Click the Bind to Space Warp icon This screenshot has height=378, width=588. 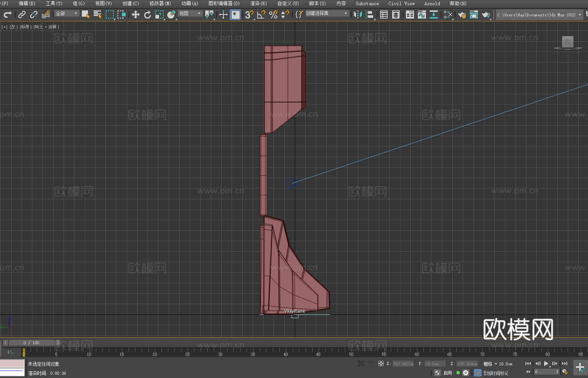(46, 14)
